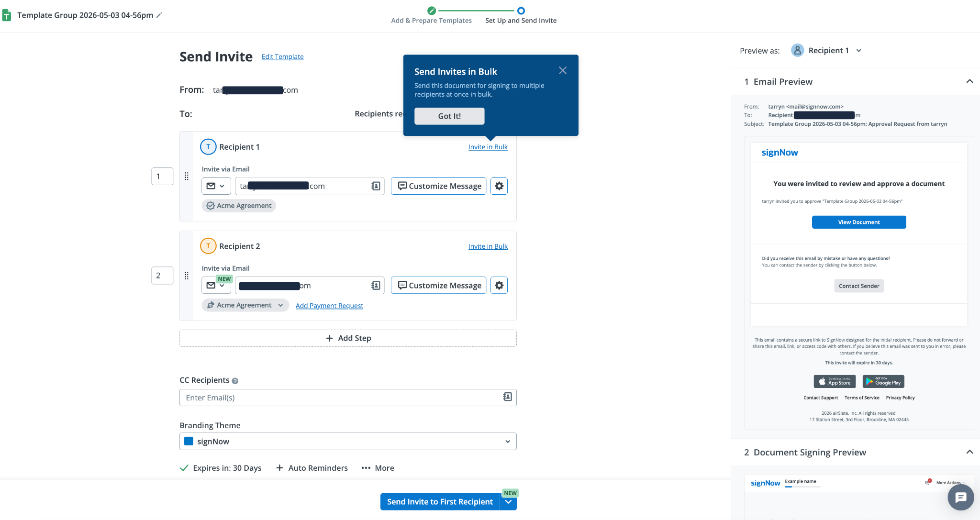Collapse the Email Preview section
The width and height of the screenshot is (980, 520).
(969, 81)
